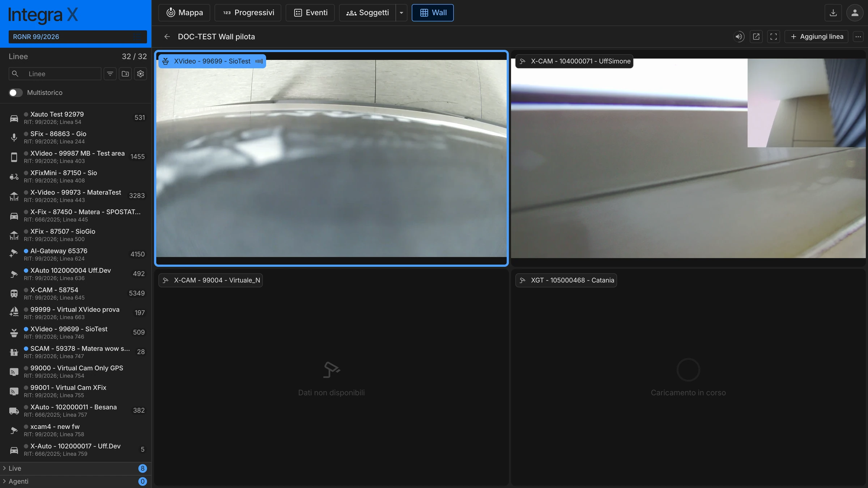Expand the Agenti section
The height and width of the screenshot is (488, 868).
(76, 481)
